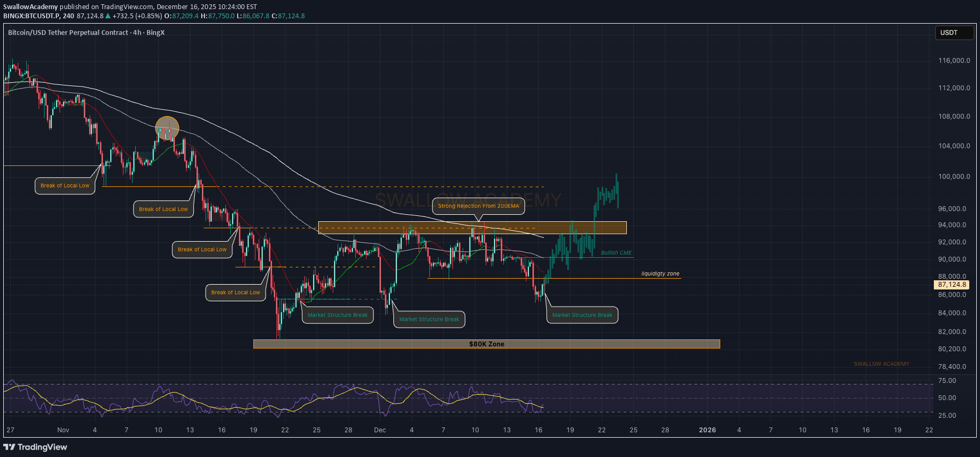Open the SwallowAcademy author name link
980x457 pixels.
(31, 7)
